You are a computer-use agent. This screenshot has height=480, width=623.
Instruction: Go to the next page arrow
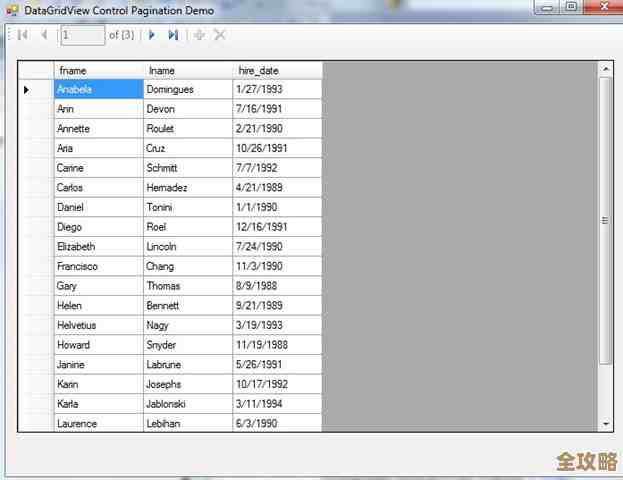click(x=151, y=35)
